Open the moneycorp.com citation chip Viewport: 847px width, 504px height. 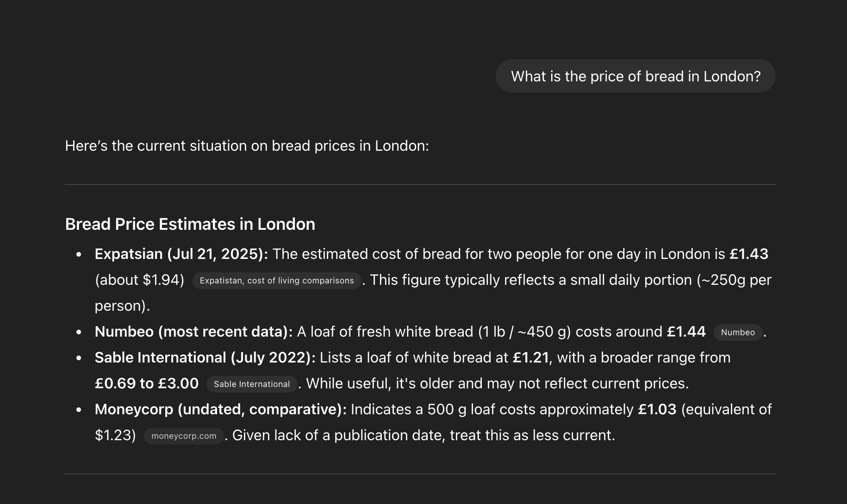point(184,436)
